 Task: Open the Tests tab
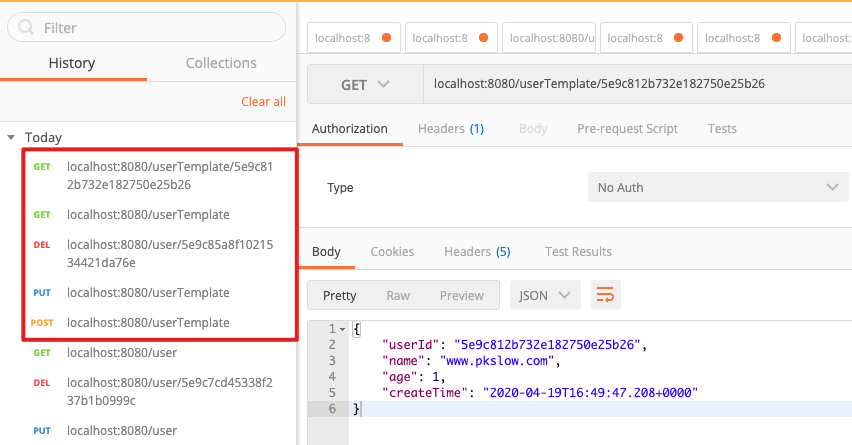[722, 129]
